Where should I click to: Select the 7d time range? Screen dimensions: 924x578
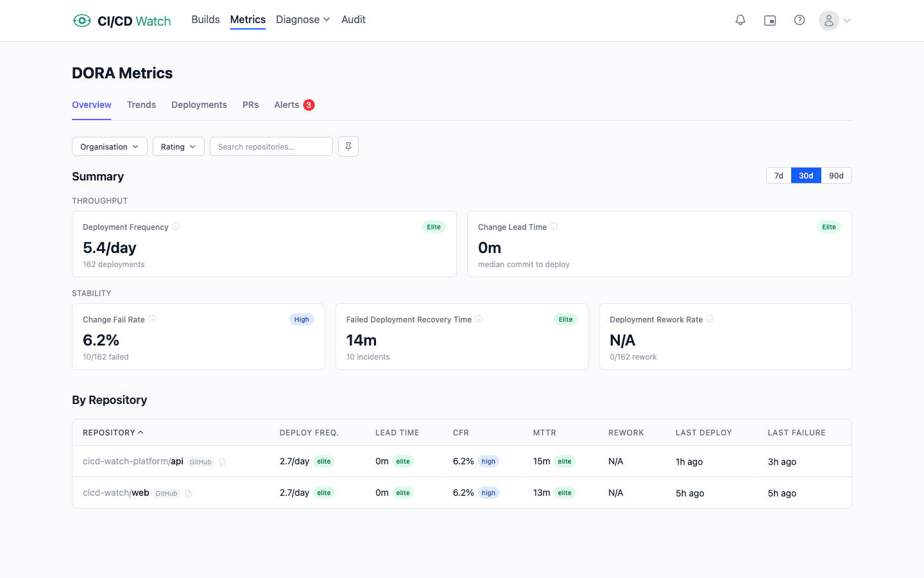pyautogui.click(x=779, y=175)
